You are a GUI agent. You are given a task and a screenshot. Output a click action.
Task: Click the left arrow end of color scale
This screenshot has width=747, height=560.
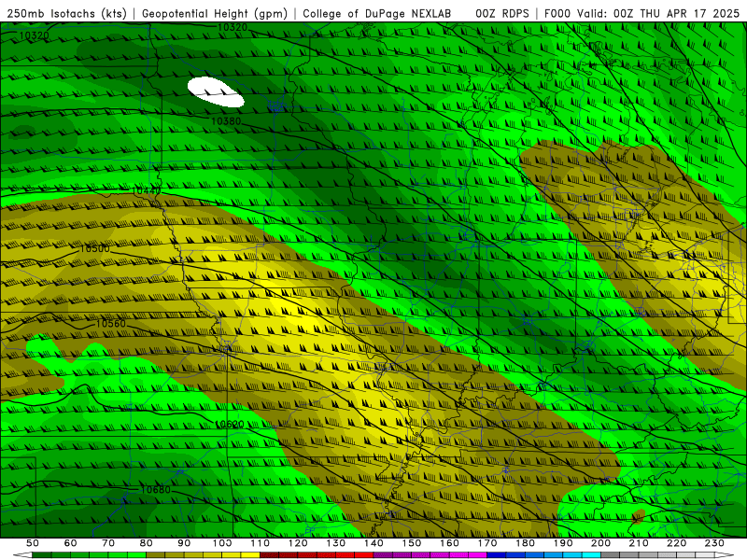(x=22, y=554)
